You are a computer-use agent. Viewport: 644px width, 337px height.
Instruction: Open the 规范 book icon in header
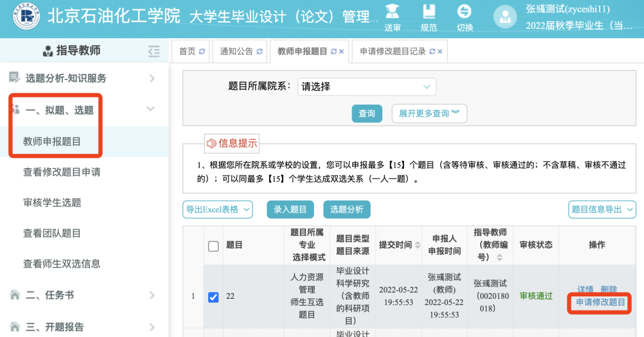(429, 12)
